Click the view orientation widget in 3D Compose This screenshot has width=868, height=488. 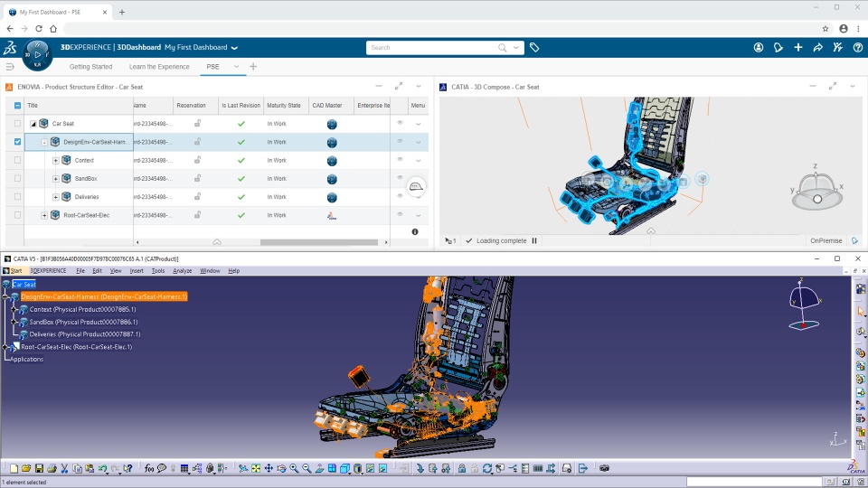point(817,190)
